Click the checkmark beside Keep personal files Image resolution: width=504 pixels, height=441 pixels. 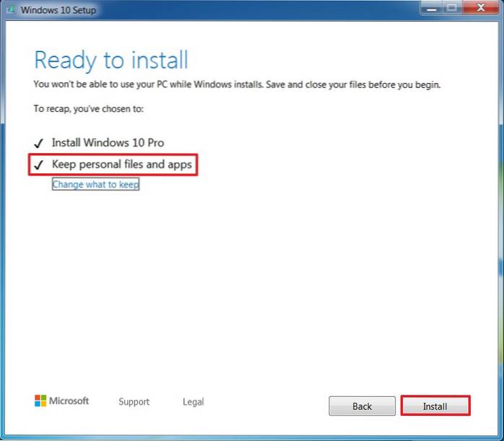tap(38, 165)
